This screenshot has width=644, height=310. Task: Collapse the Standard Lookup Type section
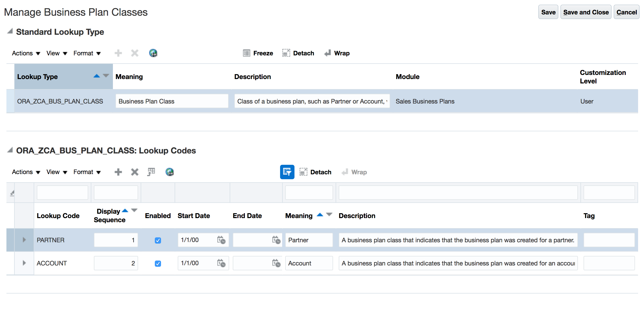10,31
